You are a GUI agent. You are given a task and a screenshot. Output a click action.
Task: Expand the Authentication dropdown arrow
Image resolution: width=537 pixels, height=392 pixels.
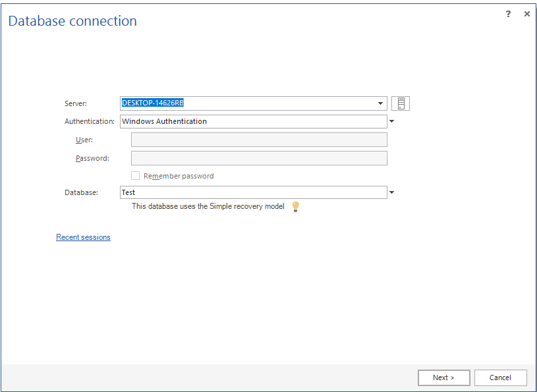(x=392, y=121)
